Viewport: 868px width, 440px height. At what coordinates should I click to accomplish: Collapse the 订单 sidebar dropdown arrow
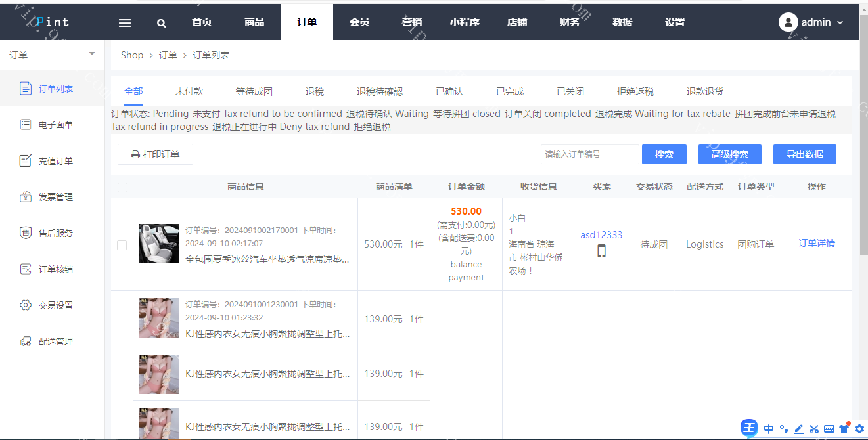coord(92,54)
